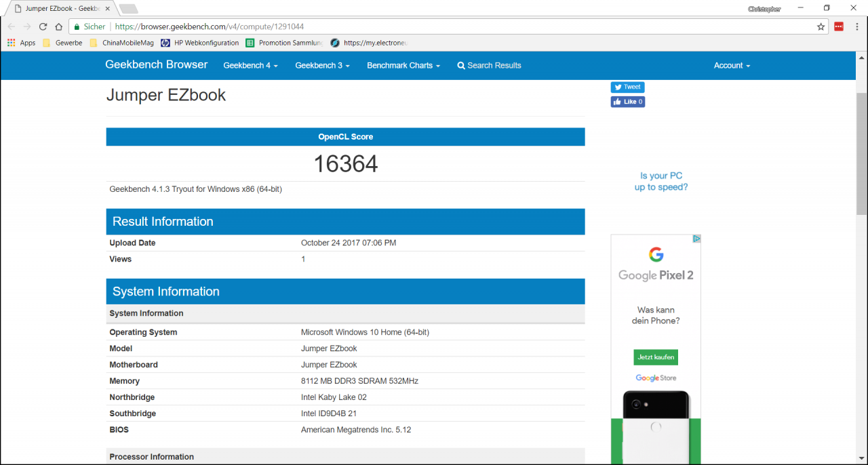
Task: Click the red extension icon in toolbar
Action: (x=839, y=26)
